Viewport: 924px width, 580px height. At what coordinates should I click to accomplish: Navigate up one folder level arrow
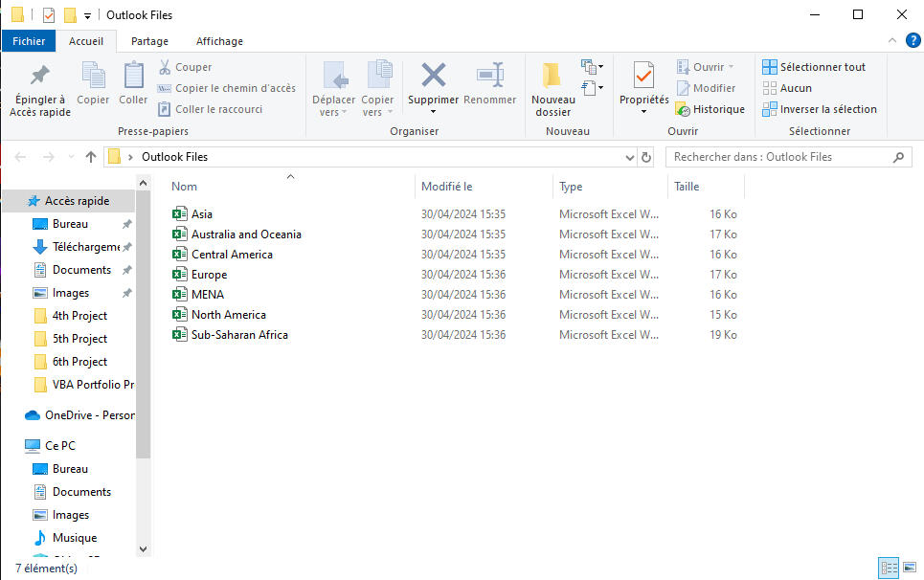(91, 157)
